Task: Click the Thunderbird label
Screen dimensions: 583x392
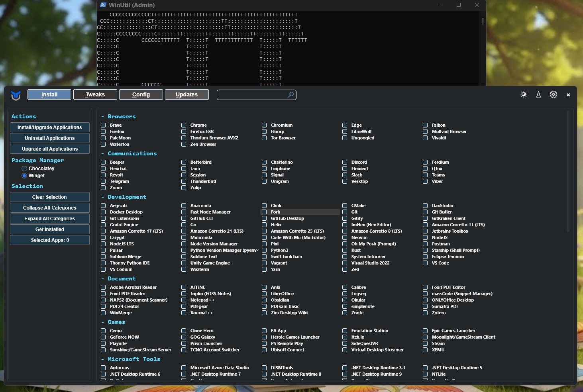Action: tap(203, 181)
